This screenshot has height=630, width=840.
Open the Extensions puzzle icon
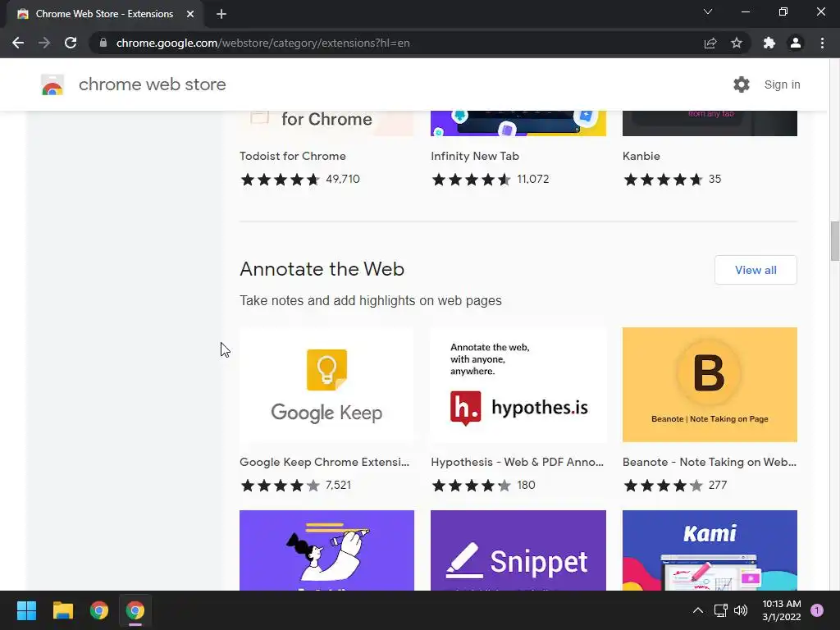pos(769,43)
